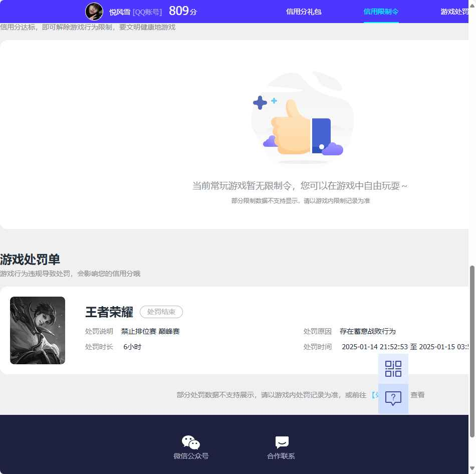This screenshot has width=476, height=474.
Task: Click the 合作联系 footer label
Action: click(281, 456)
